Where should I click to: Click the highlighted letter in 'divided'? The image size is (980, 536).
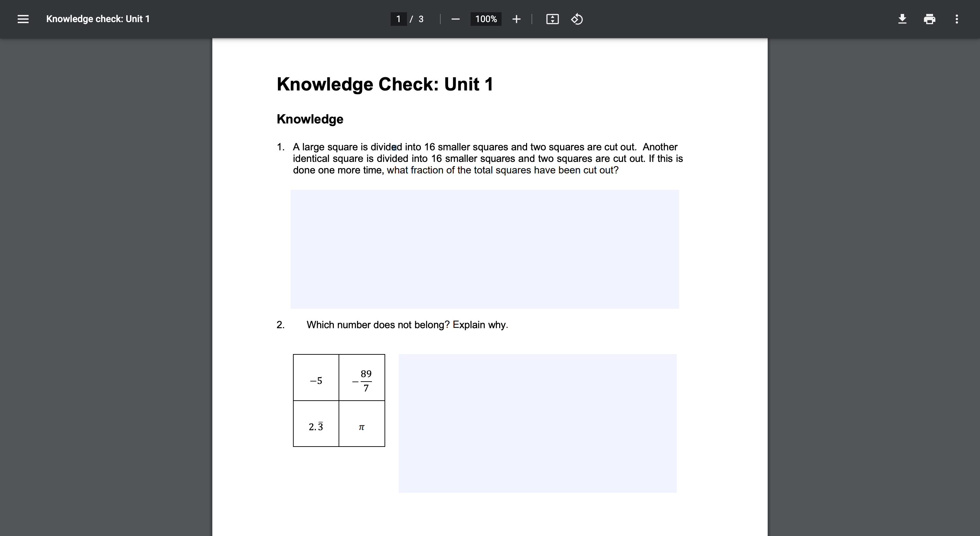pyautogui.click(x=394, y=147)
